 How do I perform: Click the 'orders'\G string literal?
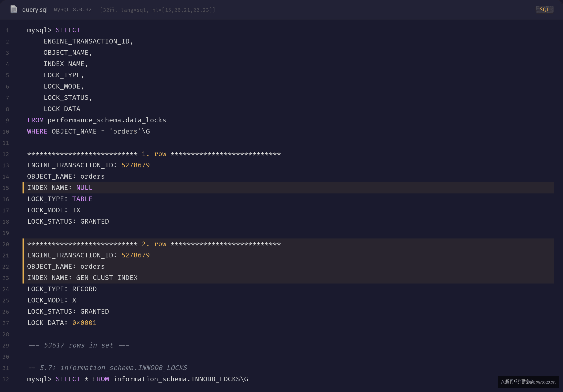(129, 132)
